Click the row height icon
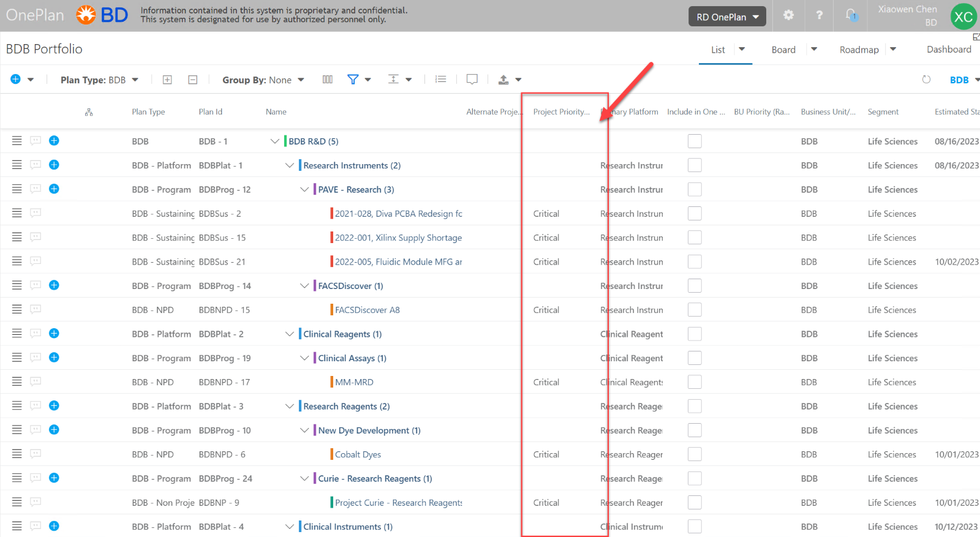 pyautogui.click(x=394, y=80)
